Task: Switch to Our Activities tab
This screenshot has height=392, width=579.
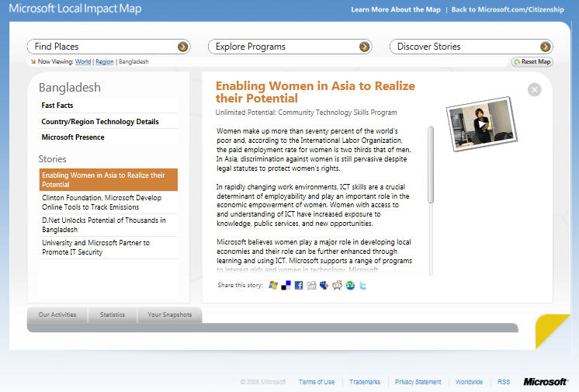Action: point(57,315)
